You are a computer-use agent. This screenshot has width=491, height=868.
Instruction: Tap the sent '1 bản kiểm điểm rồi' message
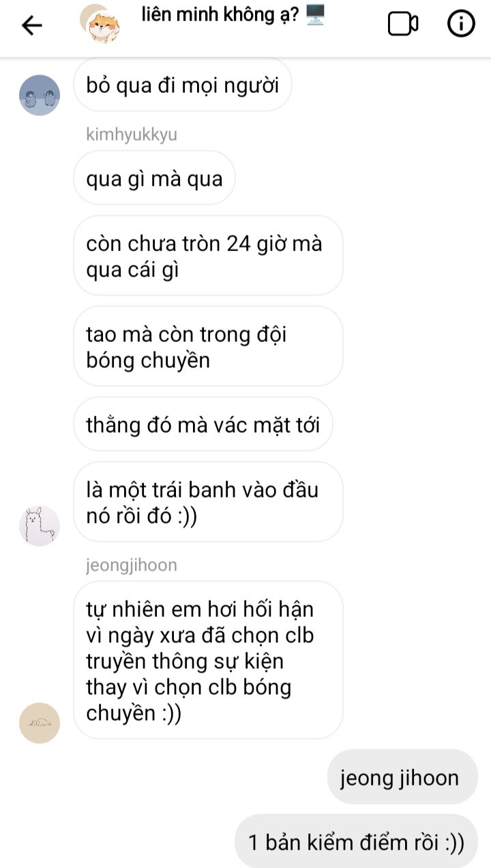(x=356, y=841)
